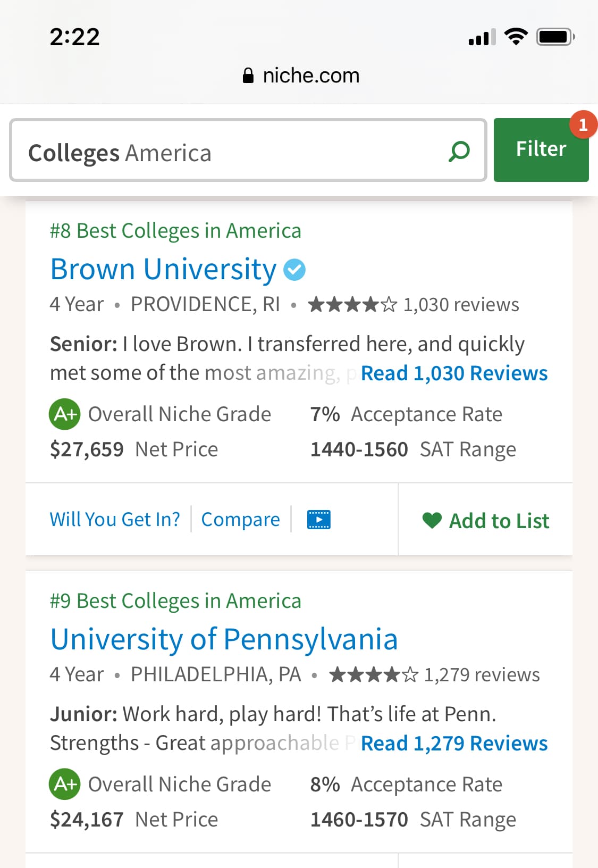Tap the heart icon for Brown

(432, 520)
